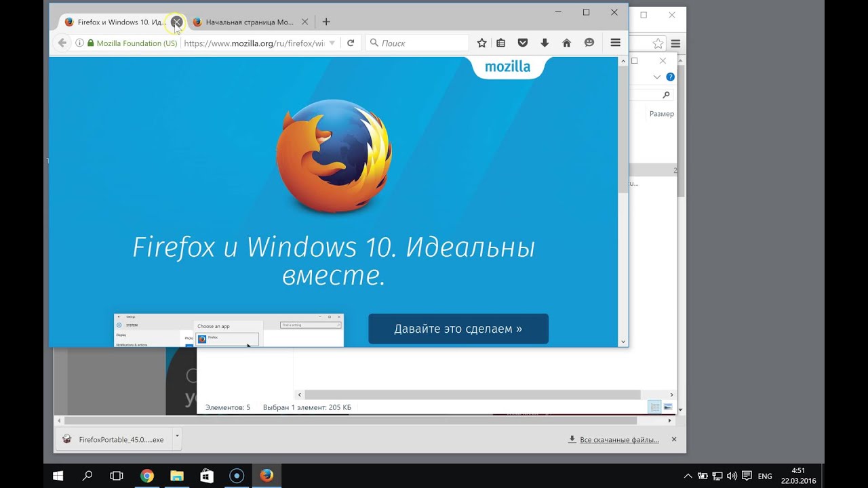Click the 'Давайте это сделаем »' button
The width and height of the screenshot is (868, 488).
[x=458, y=329]
